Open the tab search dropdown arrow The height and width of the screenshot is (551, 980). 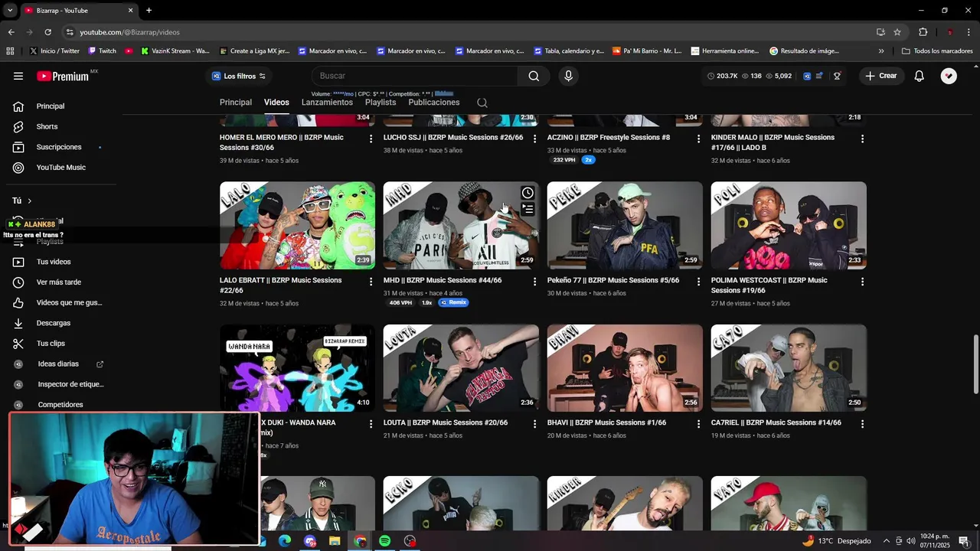pos(10,11)
